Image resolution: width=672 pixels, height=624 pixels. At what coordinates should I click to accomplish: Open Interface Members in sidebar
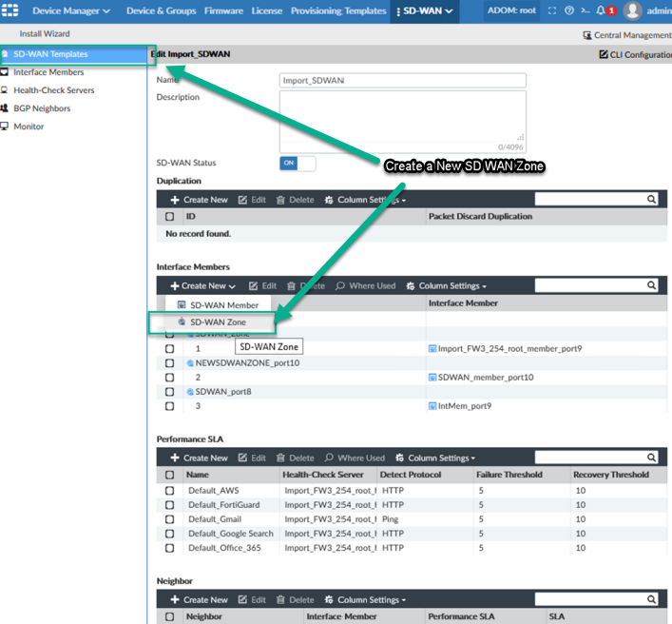pyautogui.click(x=48, y=72)
